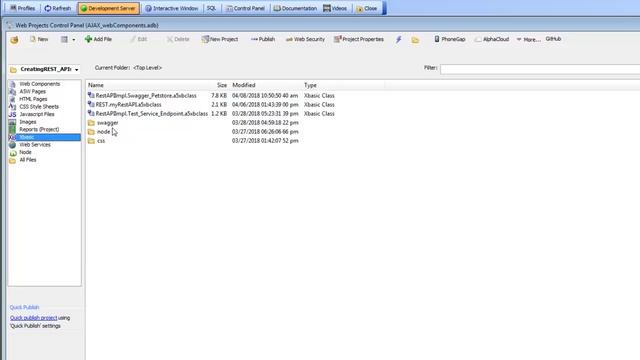Viewport: 640px width, 360px height.
Task: Click the yellow folder toolbar icon
Action: point(415,40)
